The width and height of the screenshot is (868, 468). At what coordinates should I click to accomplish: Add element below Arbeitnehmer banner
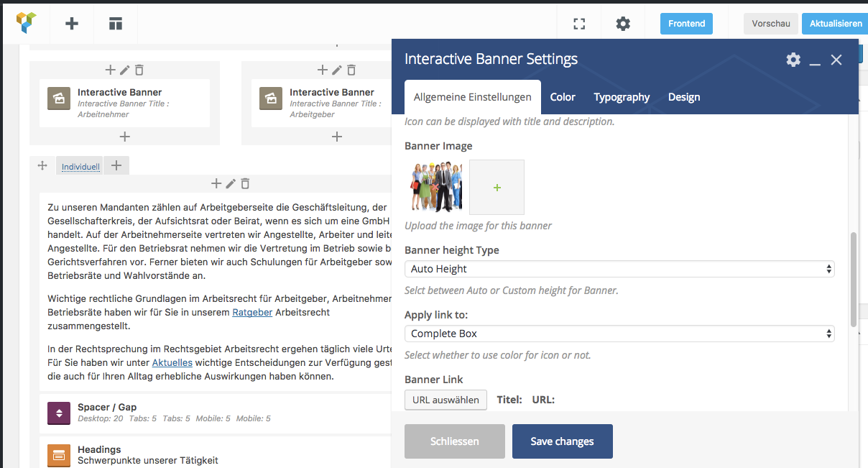click(124, 137)
